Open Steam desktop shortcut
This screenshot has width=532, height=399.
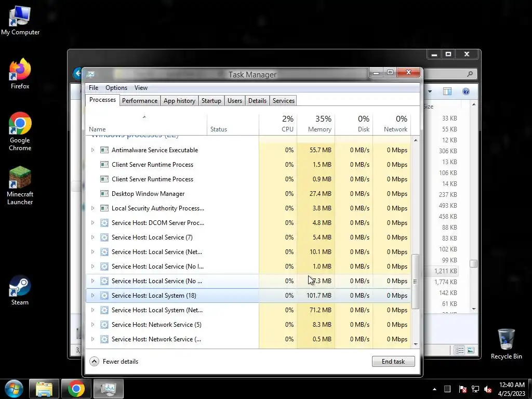20,290
